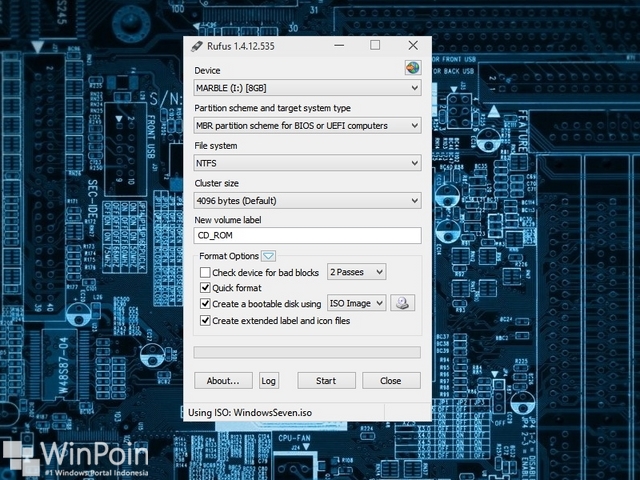
Task: Close Rufus with the X button
Action: pos(413,45)
